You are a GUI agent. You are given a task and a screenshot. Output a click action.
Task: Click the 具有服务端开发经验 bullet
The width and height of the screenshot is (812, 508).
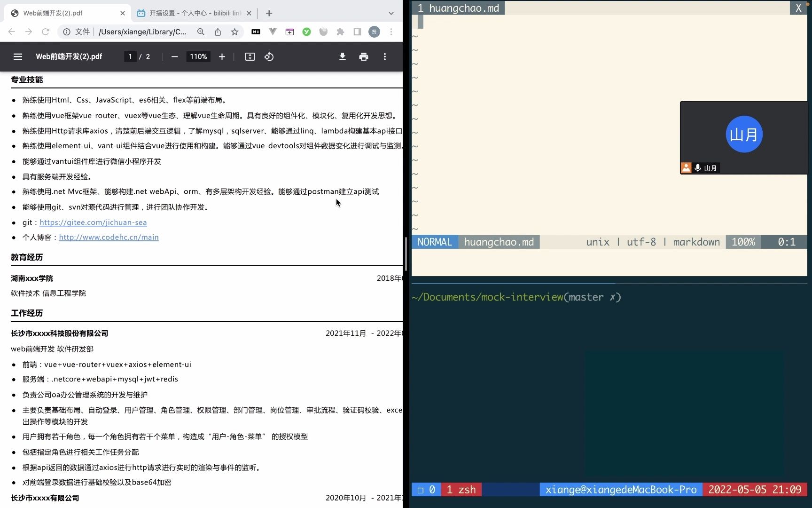(58, 176)
